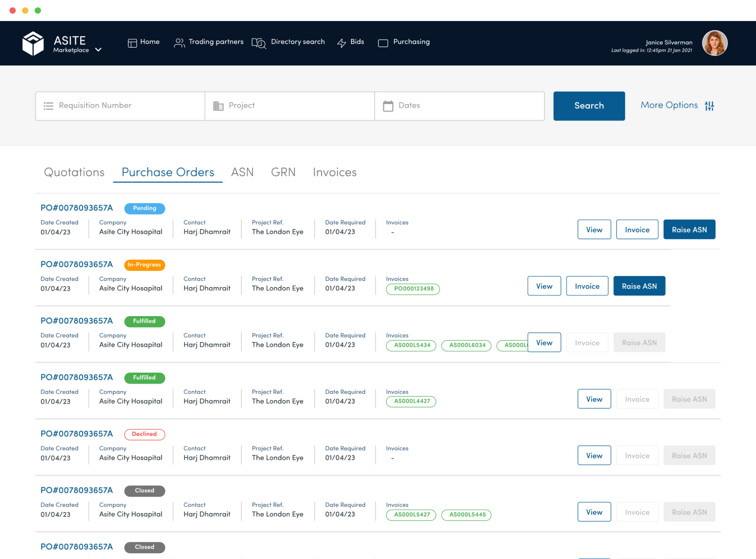Screen dimensions: 756x559
Task: Click the Trading partners people icon
Action: point(179,43)
